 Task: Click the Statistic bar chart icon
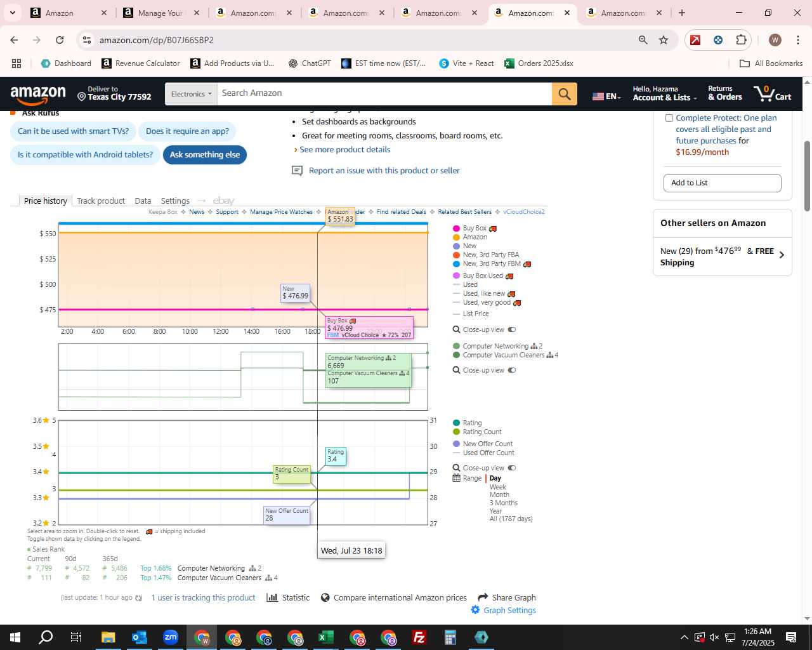click(x=272, y=597)
